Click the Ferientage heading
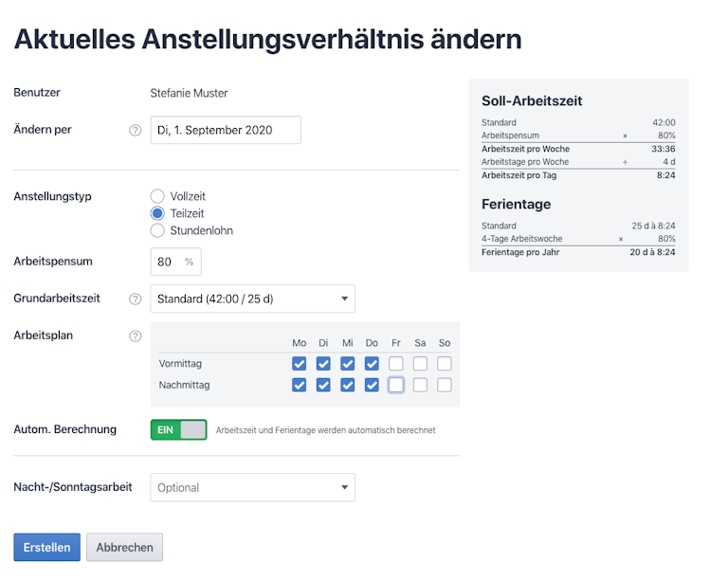728x580 pixels. coord(517,204)
